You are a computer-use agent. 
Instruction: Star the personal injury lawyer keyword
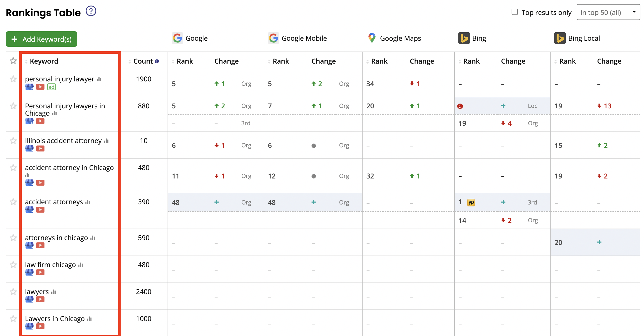pyautogui.click(x=13, y=79)
